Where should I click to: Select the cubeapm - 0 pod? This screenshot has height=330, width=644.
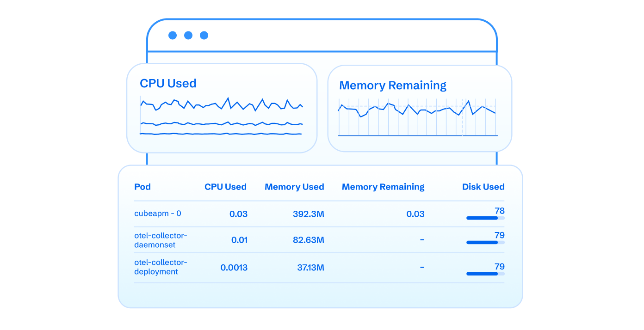[x=158, y=214]
